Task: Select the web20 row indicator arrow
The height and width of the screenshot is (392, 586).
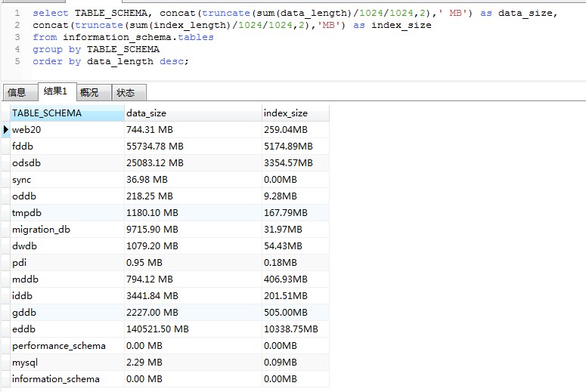Action: pyautogui.click(x=6, y=130)
